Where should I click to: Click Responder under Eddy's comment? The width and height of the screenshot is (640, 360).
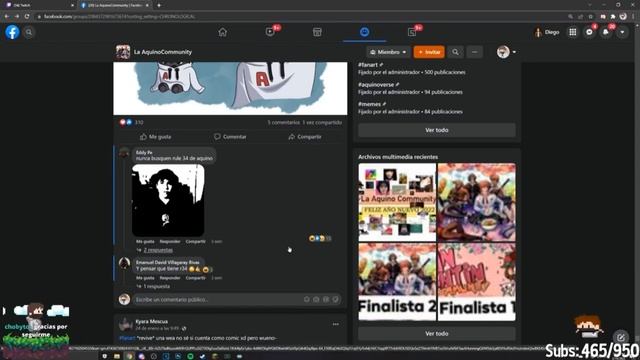[170, 242]
